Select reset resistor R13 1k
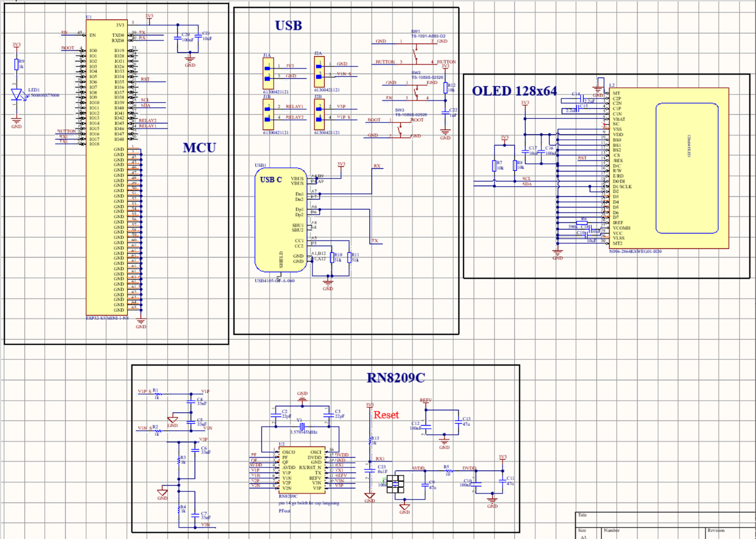This screenshot has height=539, width=756. coord(370,441)
